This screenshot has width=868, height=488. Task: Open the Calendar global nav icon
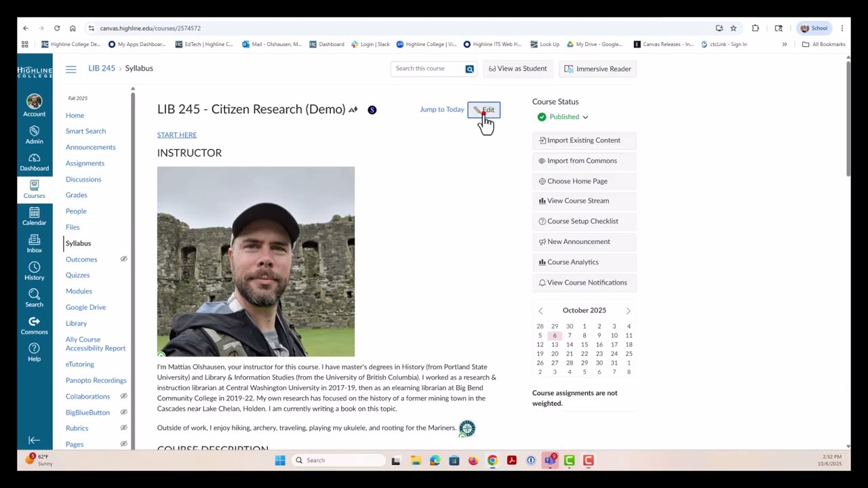click(x=35, y=217)
